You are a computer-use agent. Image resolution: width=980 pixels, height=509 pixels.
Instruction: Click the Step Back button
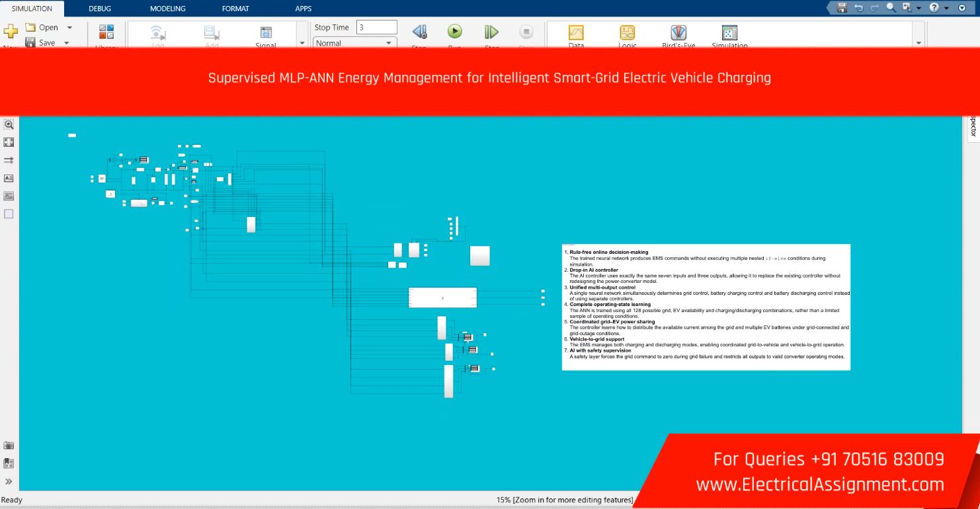[x=419, y=32]
